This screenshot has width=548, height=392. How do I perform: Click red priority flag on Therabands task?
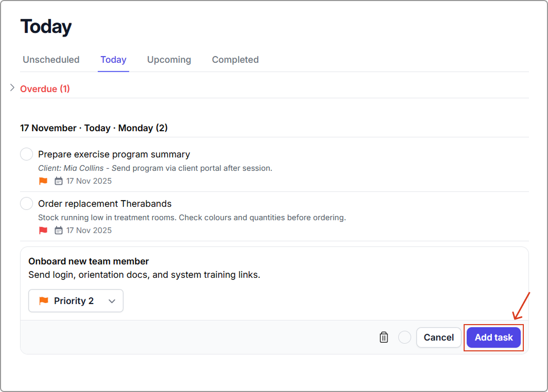pos(43,230)
